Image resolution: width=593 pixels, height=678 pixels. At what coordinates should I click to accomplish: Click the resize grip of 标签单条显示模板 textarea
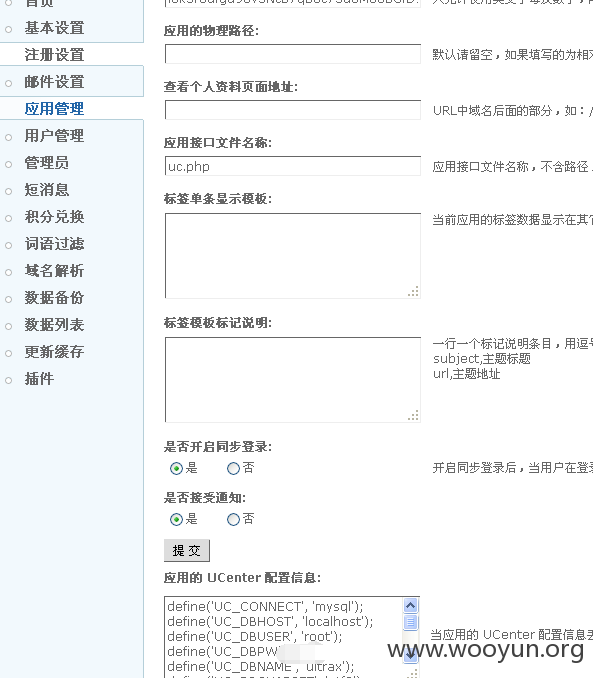(413, 292)
